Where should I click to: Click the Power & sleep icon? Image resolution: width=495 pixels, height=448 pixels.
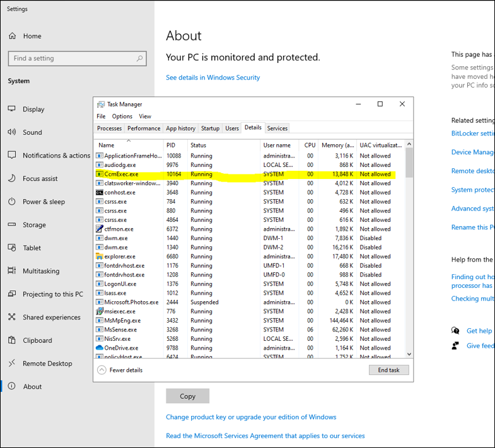[x=12, y=202]
